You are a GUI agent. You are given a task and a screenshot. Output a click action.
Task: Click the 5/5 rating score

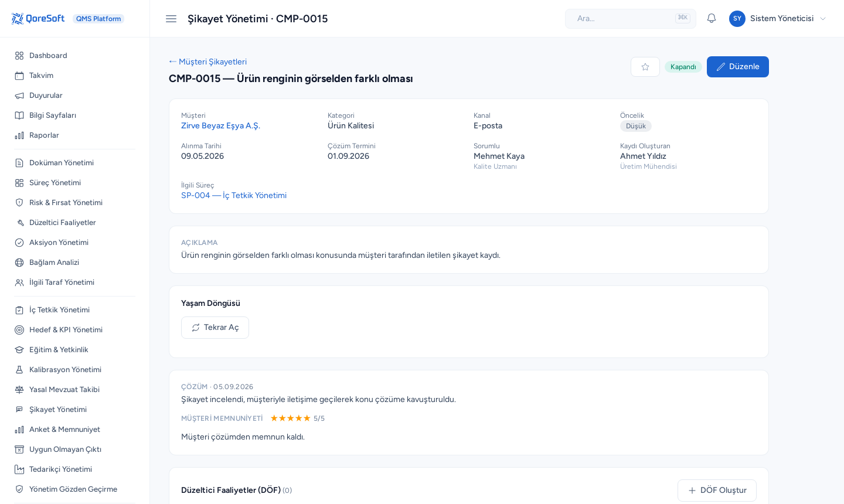(x=319, y=418)
